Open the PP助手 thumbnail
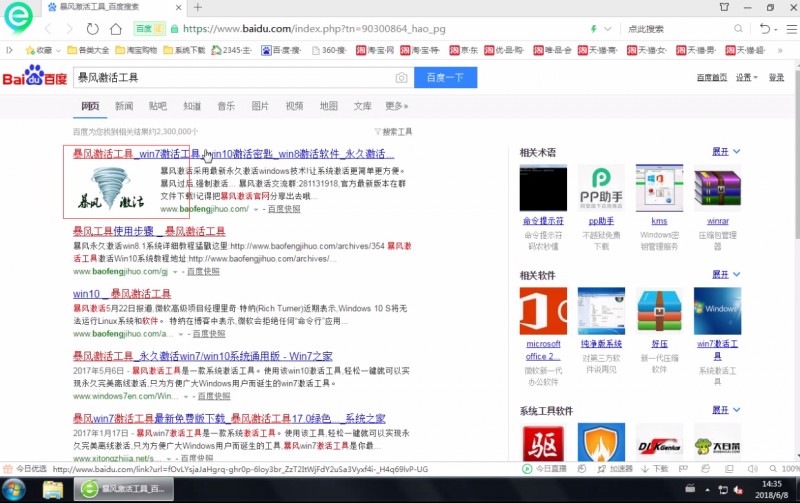 pos(601,188)
